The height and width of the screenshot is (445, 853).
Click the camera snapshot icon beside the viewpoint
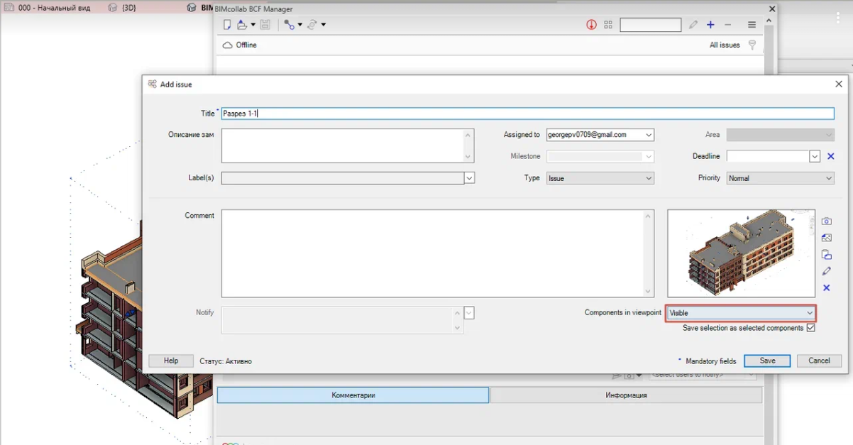click(x=826, y=221)
